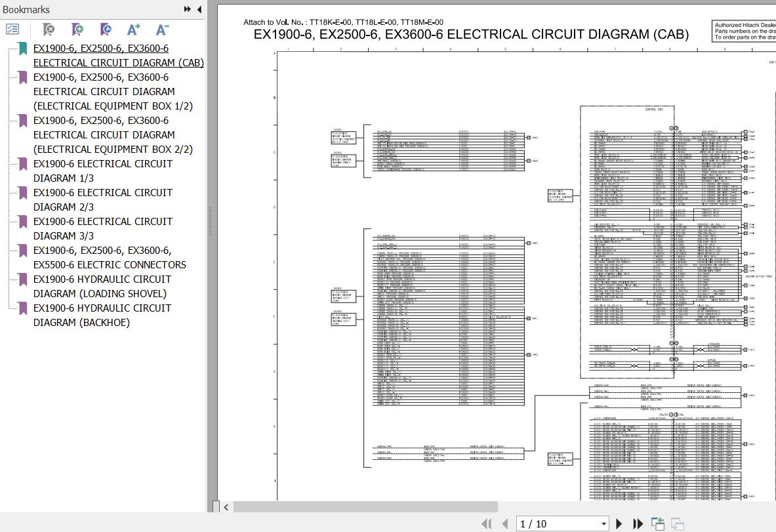Jump to the last page
The width and height of the screenshot is (776, 532).
coord(638,523)
